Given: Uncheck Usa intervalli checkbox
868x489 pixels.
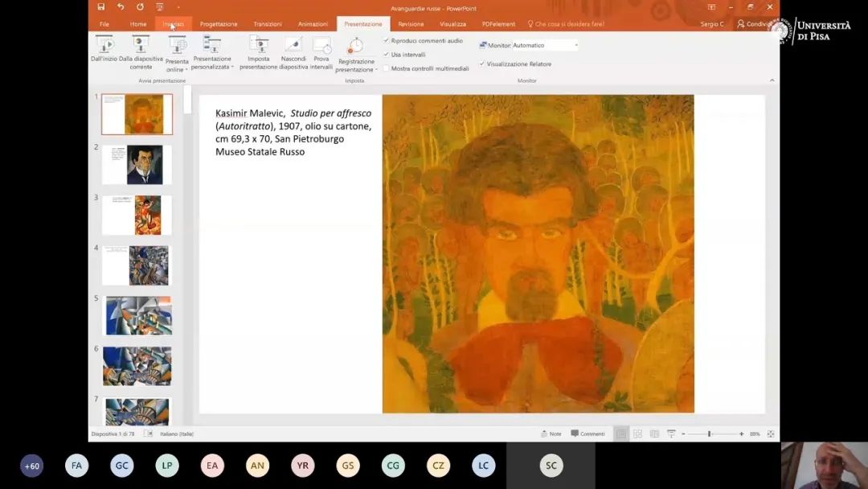Looking at the screenshot, I should (387, 55).
